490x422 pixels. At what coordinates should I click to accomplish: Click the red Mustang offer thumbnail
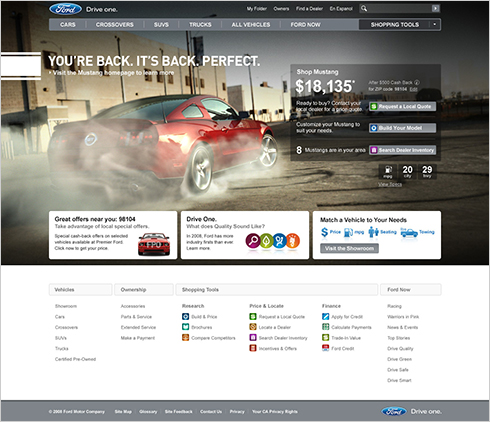click(154, 244)
